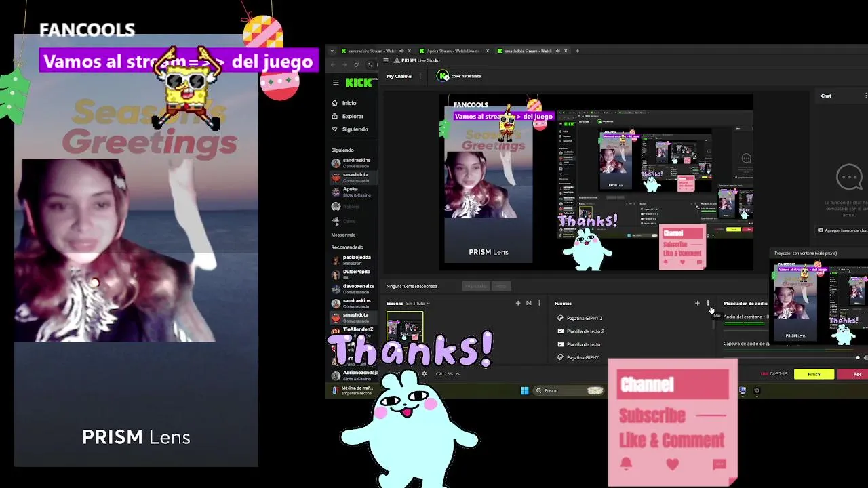The image size is (868, 488).
Task: Click the 04:37:15 live timer
Action: click(x=778, y=373)
